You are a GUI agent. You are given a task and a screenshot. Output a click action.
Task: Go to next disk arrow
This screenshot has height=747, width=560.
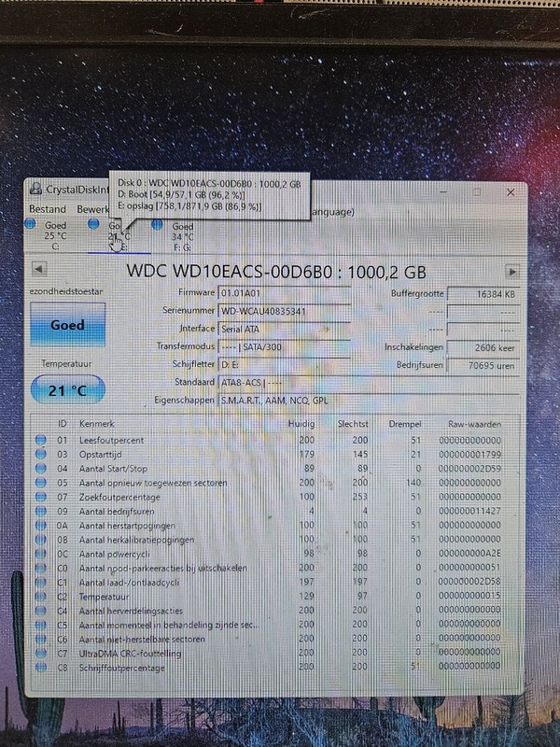(x=511, y=272)
